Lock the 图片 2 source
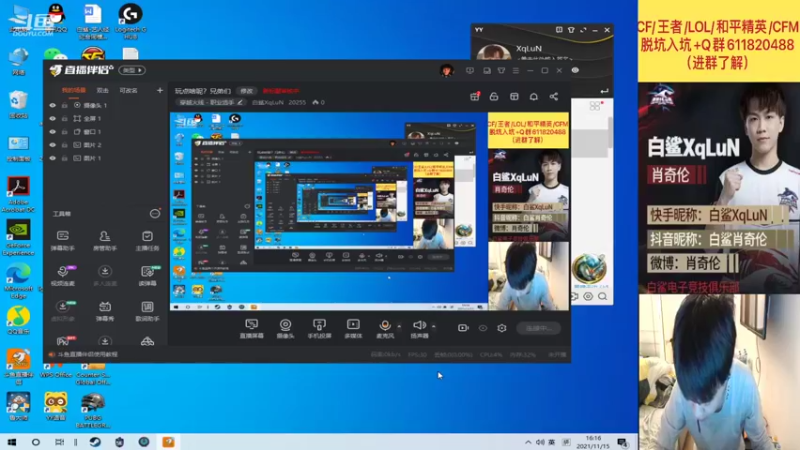This screenshot has height=450, width=800. click(x=65, y=145)
